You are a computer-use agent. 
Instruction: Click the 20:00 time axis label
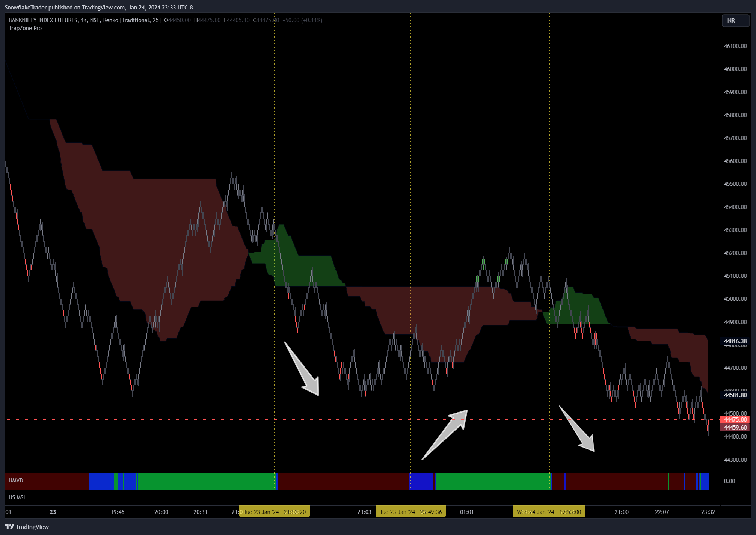[161, 512]
